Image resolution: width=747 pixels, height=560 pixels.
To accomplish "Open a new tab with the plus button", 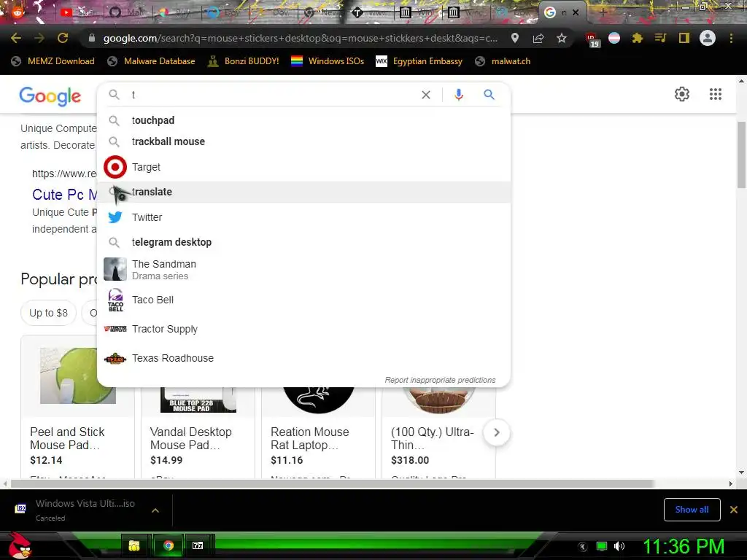I will tap(603, 12).
